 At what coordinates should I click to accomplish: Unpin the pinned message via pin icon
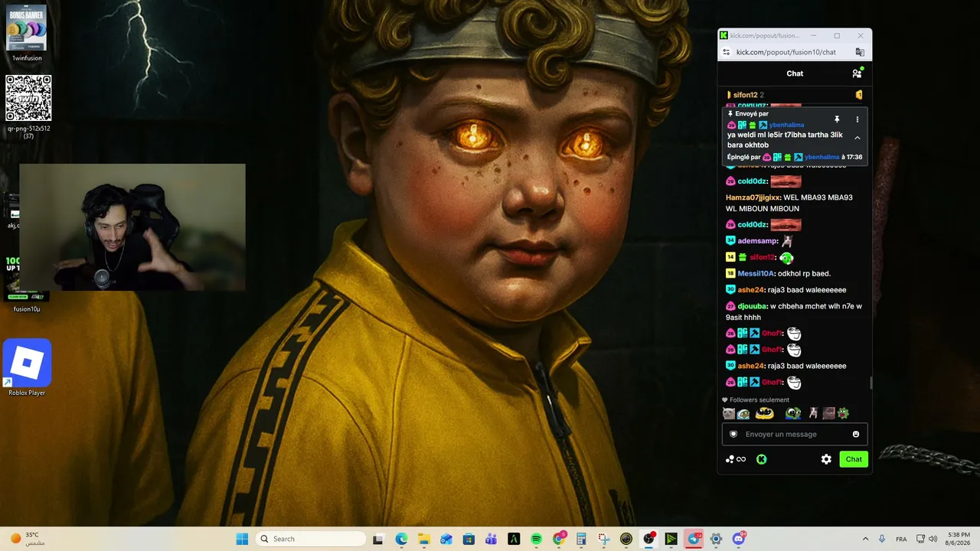pyautogui.click(x=837, y=119)
